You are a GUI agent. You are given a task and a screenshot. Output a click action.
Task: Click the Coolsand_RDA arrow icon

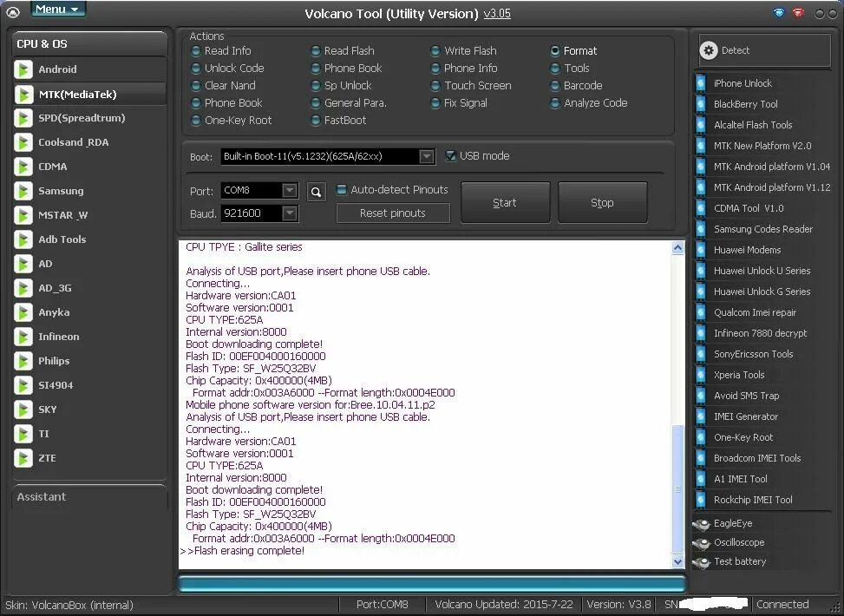click(x=23, y=142)
